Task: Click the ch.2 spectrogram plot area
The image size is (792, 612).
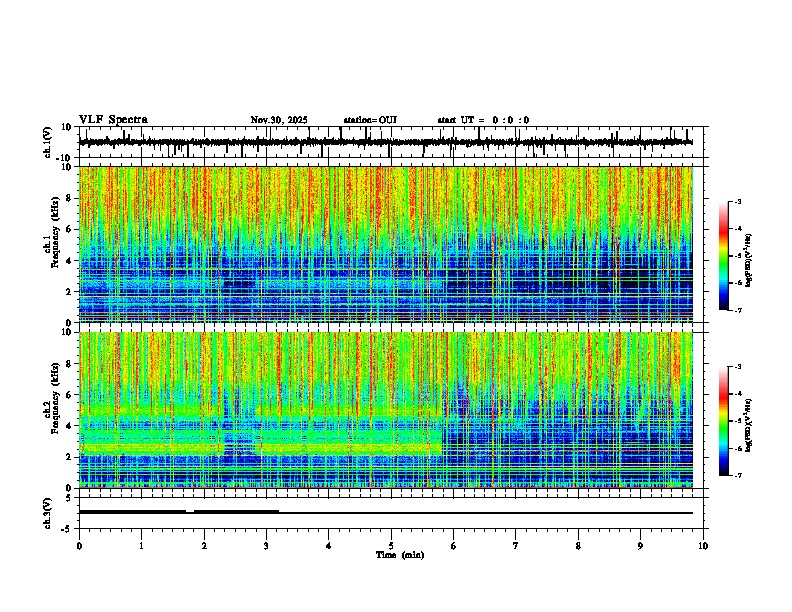Action: pos(386,410)
